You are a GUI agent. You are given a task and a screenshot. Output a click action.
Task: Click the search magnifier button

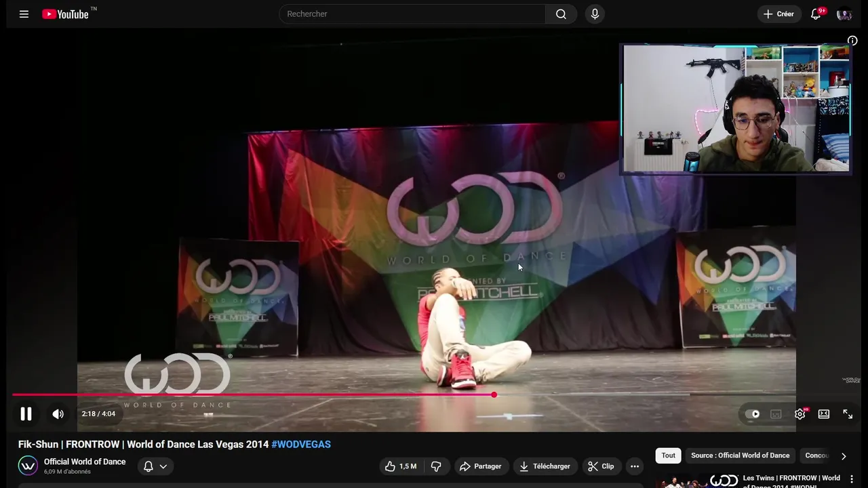coord(561,14)
